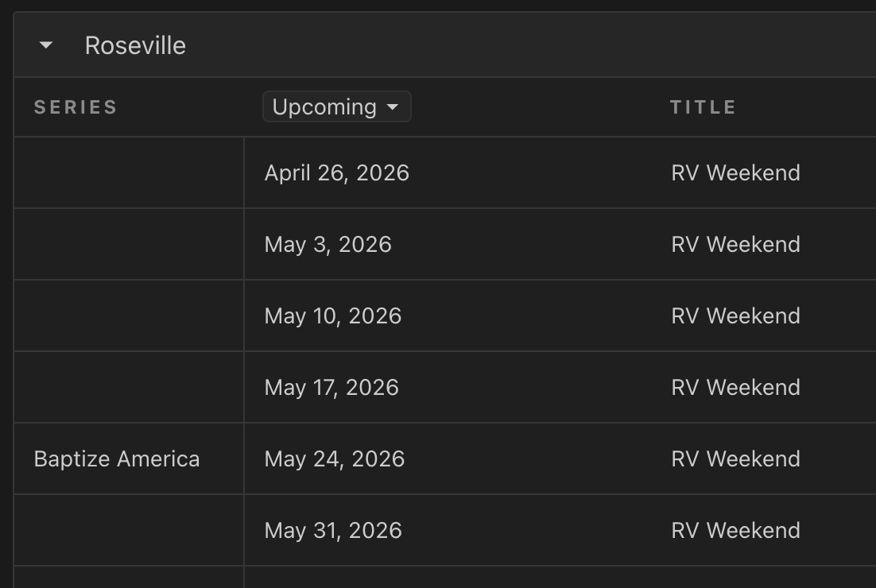
Task: Click the Roseville group title
Action: (x=135, y=45)
